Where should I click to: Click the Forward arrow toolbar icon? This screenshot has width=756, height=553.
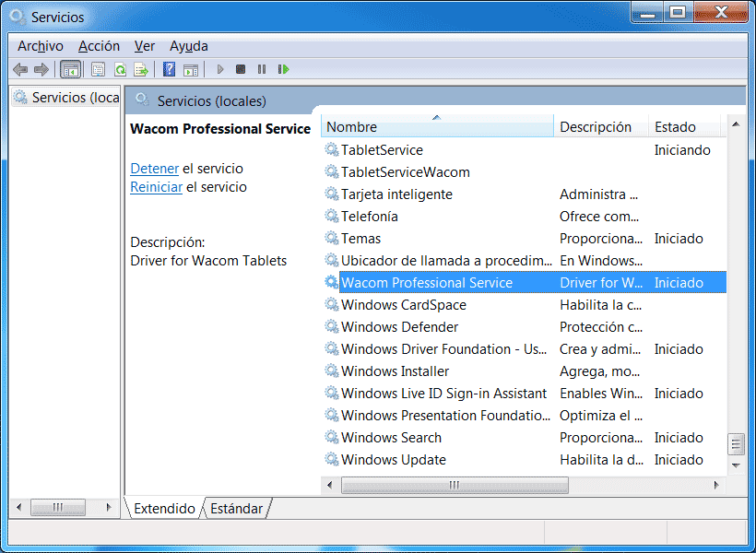click(41, 69)
